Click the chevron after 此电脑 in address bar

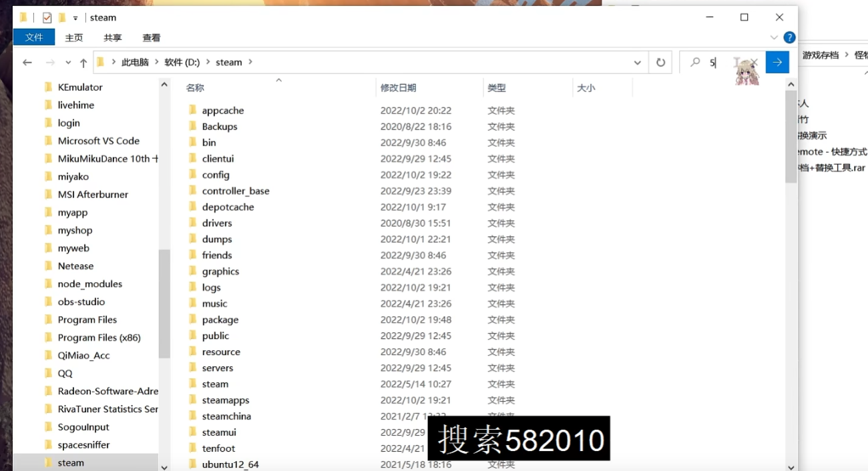[158, 62]
